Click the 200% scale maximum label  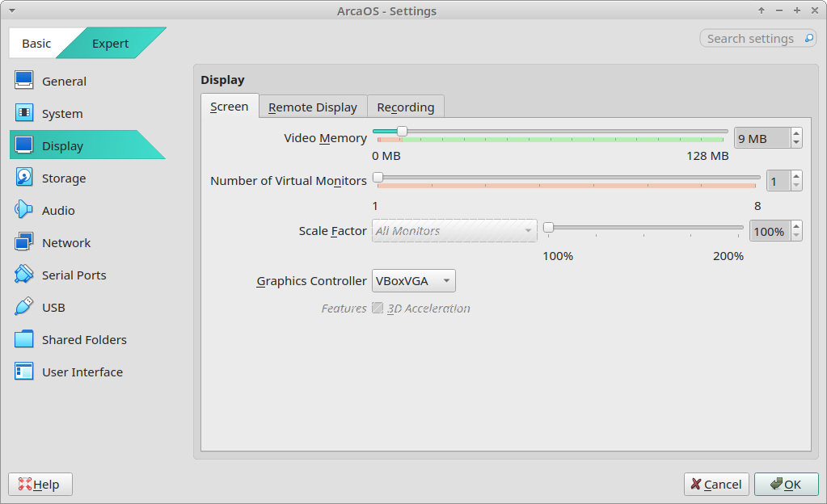pos(728,256)
